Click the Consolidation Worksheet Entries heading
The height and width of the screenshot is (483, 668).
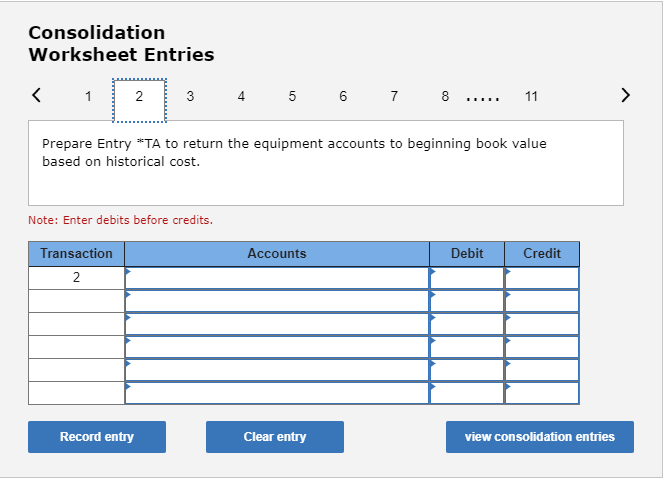click(121, 43)
